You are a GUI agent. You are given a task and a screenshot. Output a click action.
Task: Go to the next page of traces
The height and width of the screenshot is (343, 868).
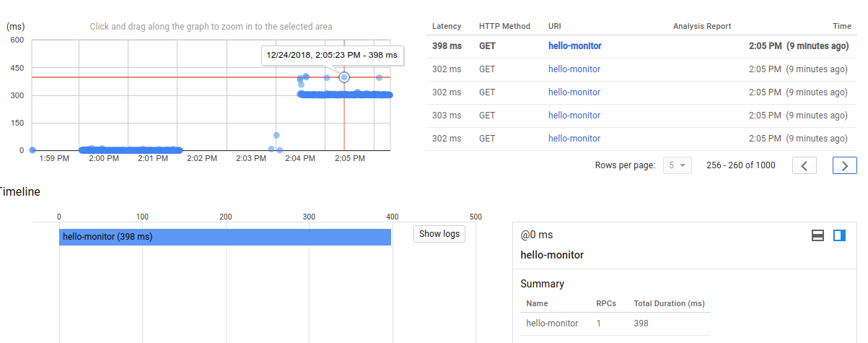844,165
